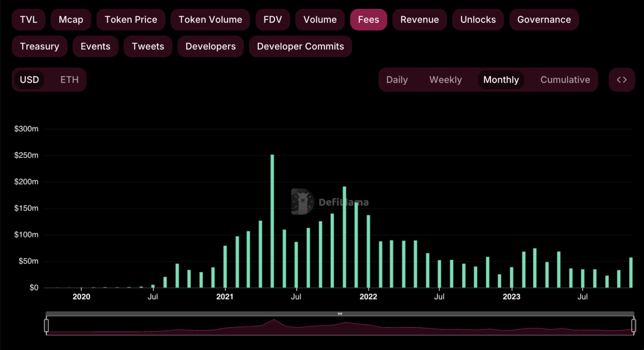Image resolution: width=644 pixels, height=350 pixels.
Task: Enable the Revenue metric chip
Action: pos(419,20)
